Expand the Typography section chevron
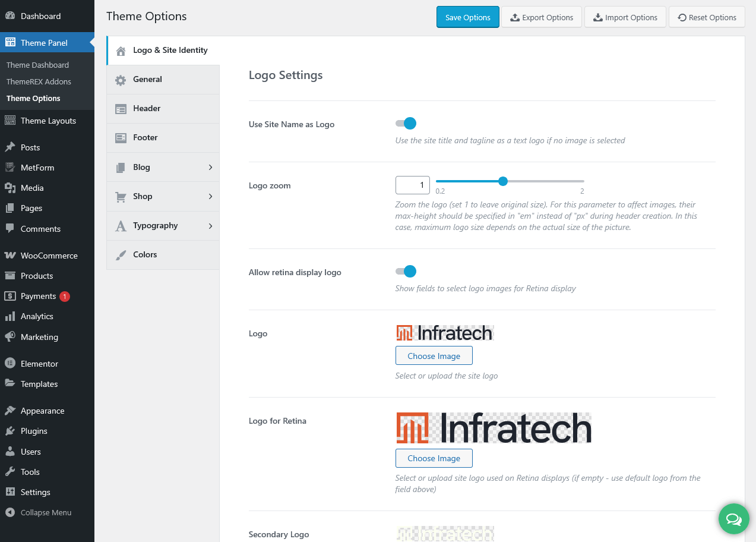This screenshot has width=756, height=542. point(210,226)
